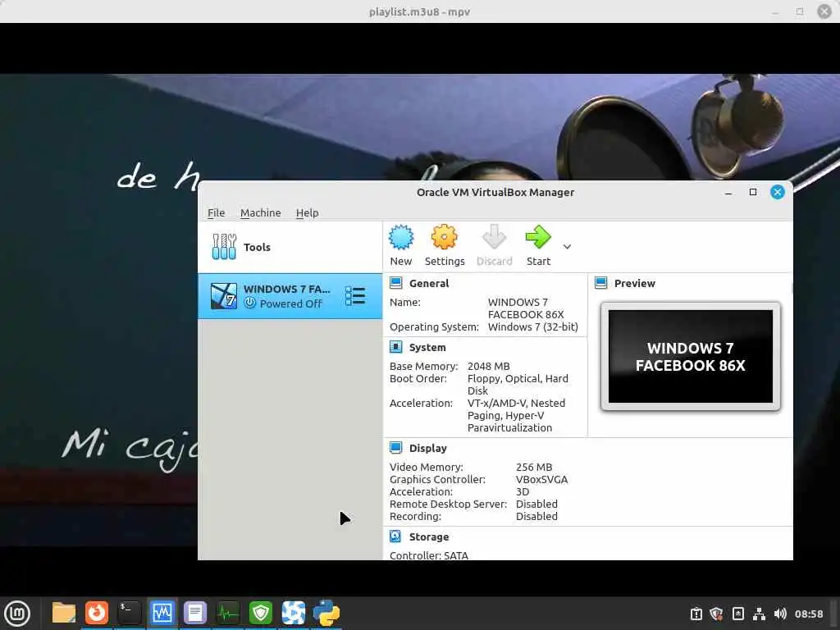Click the Windows 7 VM icon
The width and height of the screenshot is (840, 630).
pos(223,295)
